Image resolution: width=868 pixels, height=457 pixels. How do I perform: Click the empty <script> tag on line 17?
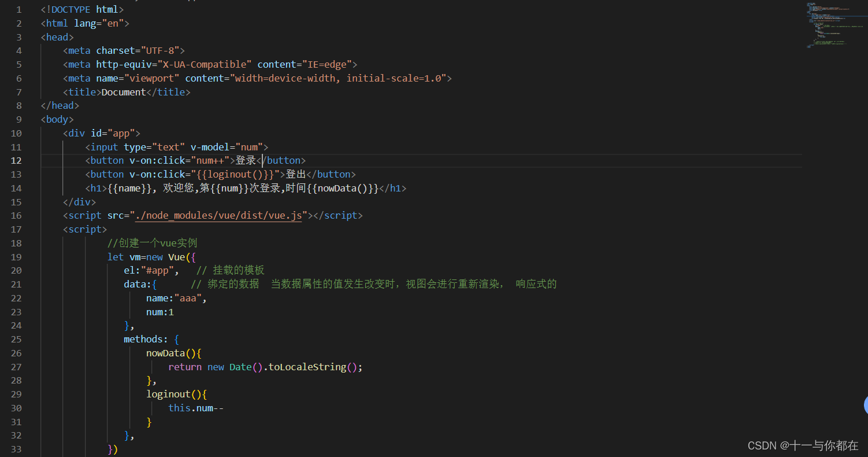pos(85,230)
